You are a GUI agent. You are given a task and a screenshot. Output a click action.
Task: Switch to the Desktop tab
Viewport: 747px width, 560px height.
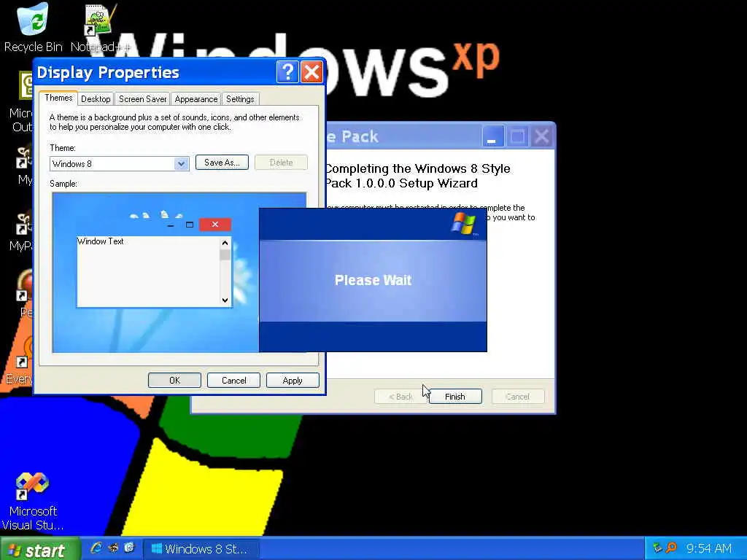click(x=96, y=99)
